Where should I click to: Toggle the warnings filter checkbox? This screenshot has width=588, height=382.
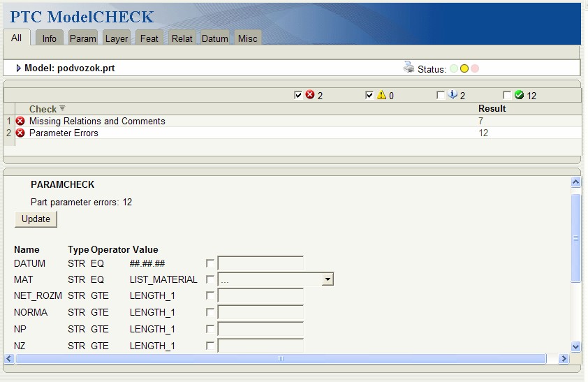pyautogui.click(x=369, y=95)
